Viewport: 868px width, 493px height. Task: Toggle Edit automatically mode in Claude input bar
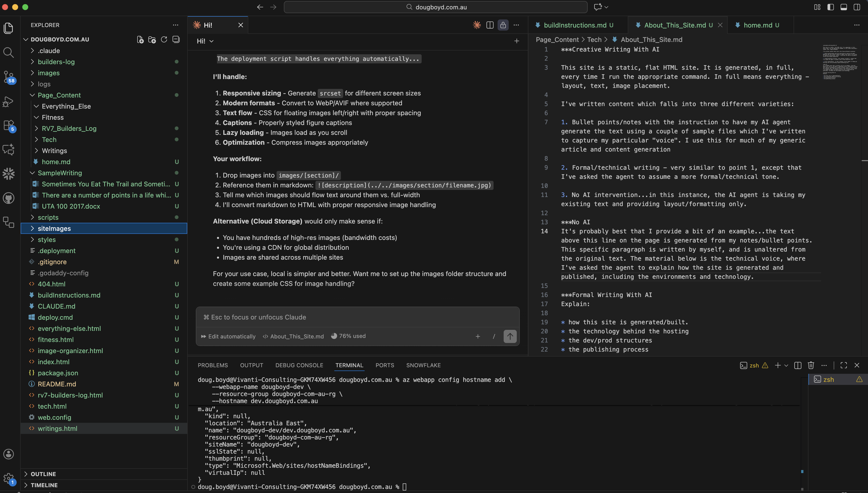pos(228,336)
